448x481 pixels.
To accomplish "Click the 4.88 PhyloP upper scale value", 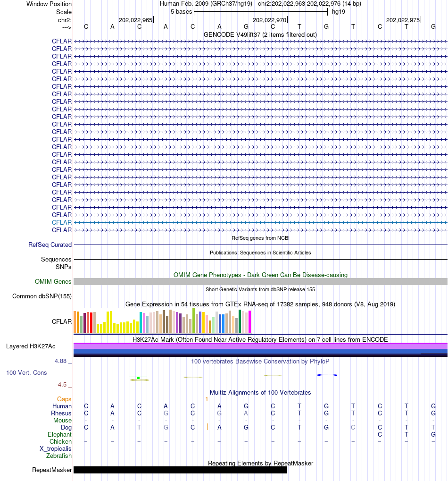I will pyautogui.click(x=61, y=361).
